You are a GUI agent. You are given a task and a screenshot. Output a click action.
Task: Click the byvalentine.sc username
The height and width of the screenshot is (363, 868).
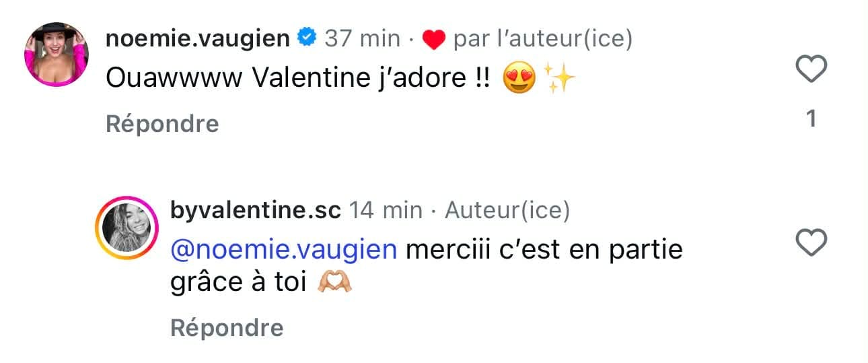(x=256, y=211)
